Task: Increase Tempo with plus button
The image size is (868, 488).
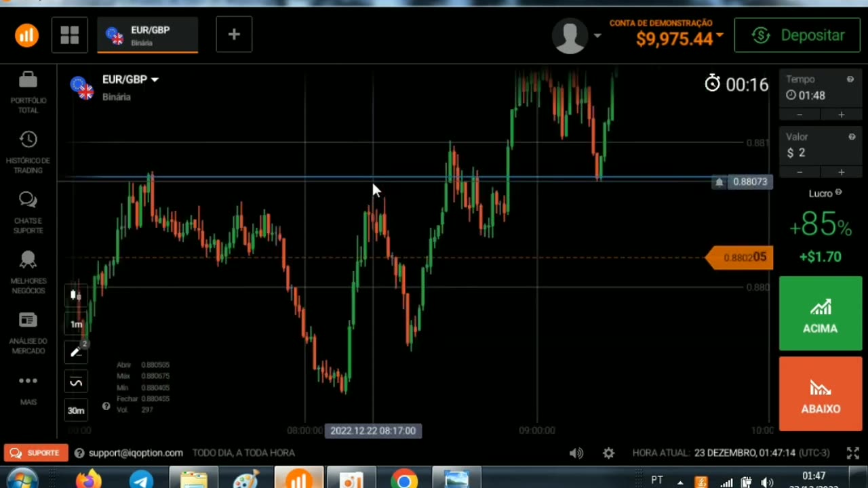Action: click(x=841, y=115)
